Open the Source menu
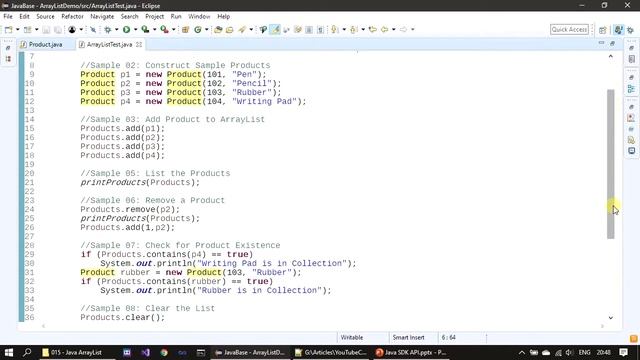 45,16
